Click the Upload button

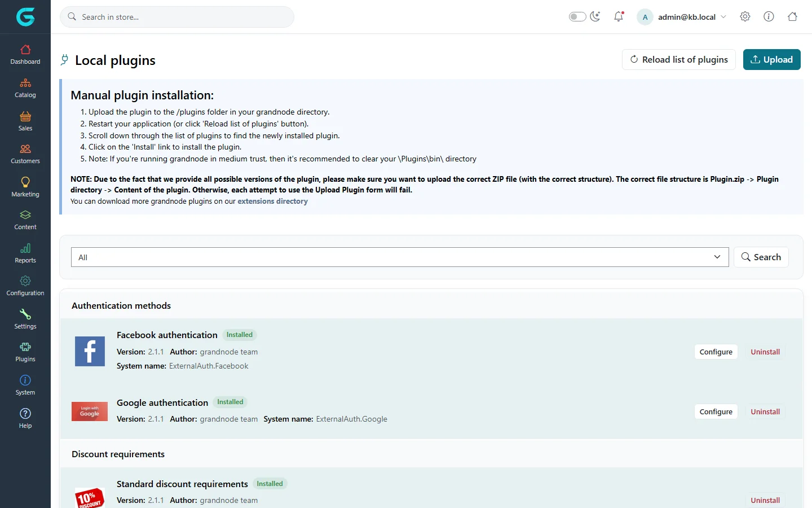(x=771, y=59)
